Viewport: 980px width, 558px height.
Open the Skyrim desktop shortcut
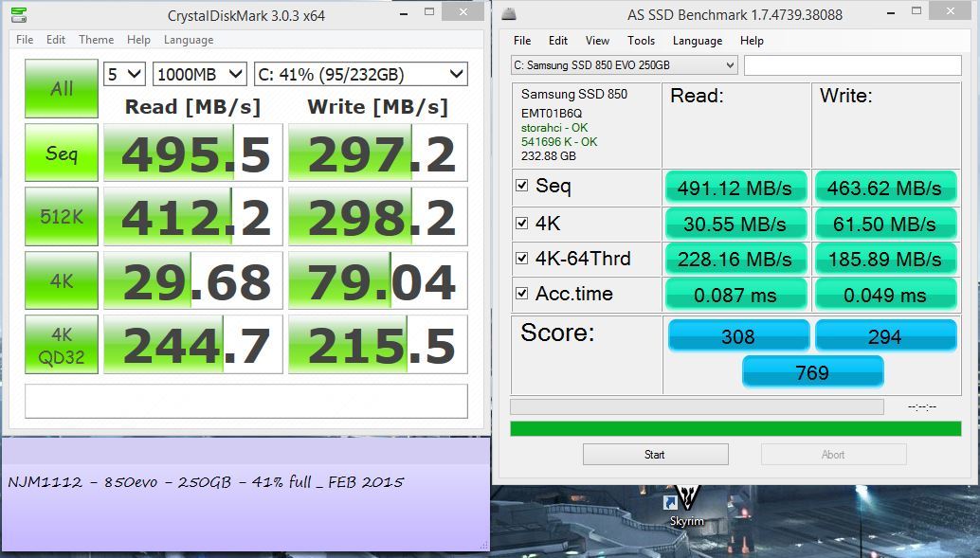[x=686, y=504]
